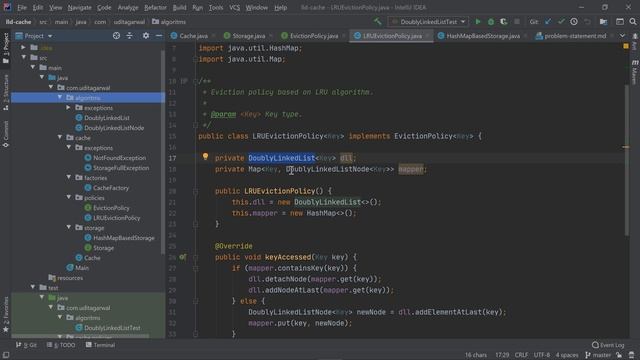Viewport: 640px width, 360px height.
Task: Open the Maven side tool window
Action: point(635,73)
